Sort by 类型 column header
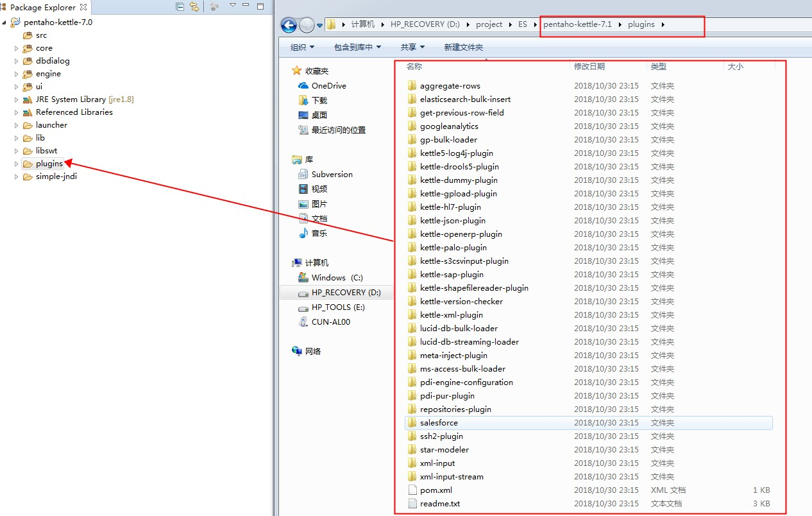812x516 pixels. coord(659,66)
